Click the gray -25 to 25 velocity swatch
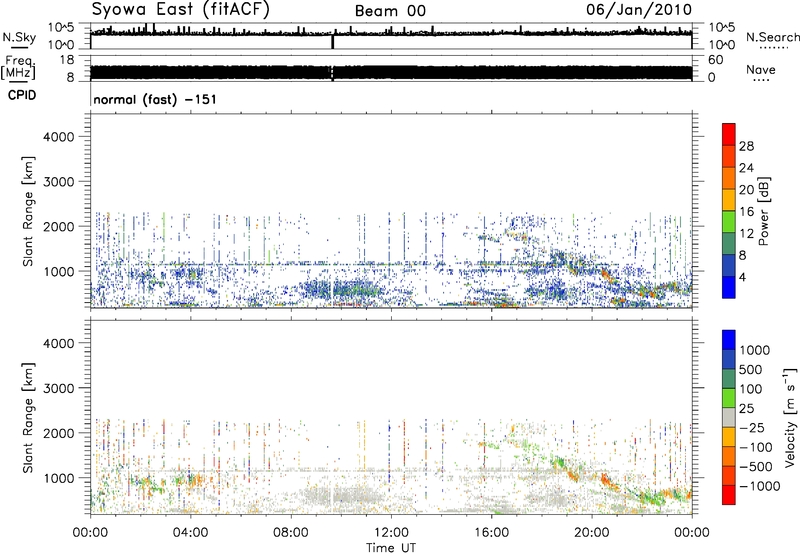 [729, 417]
